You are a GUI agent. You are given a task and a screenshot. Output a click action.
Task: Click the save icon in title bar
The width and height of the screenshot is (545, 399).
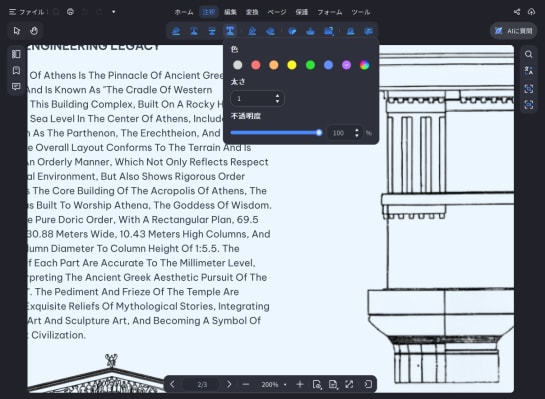click(56, 12)
